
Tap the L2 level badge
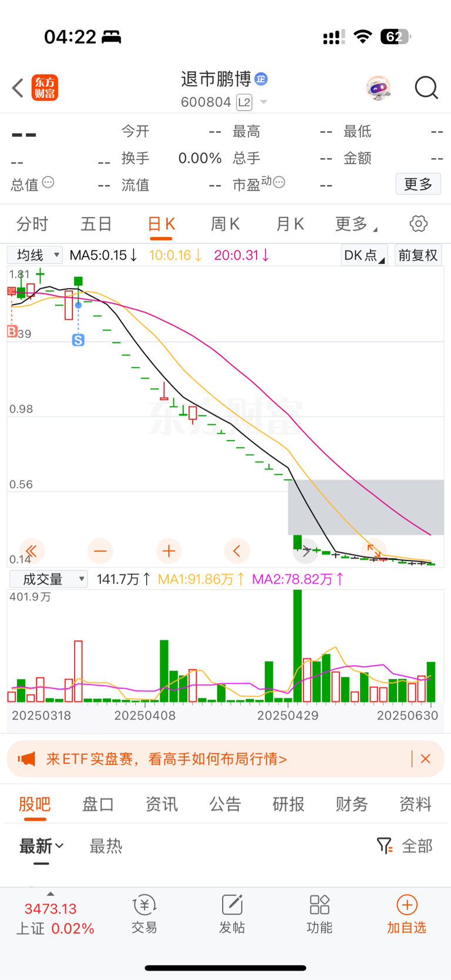[x=244, y=103]
